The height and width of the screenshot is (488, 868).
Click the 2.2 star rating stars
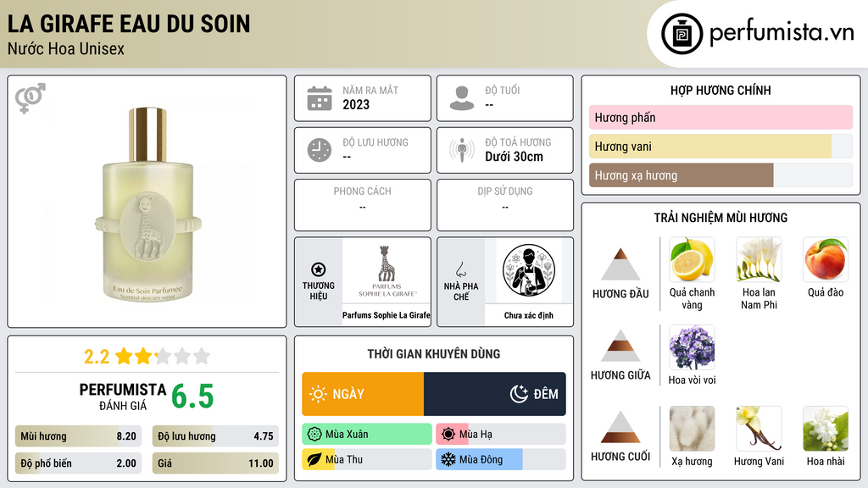pyautogui.click(x=163, y=357)
